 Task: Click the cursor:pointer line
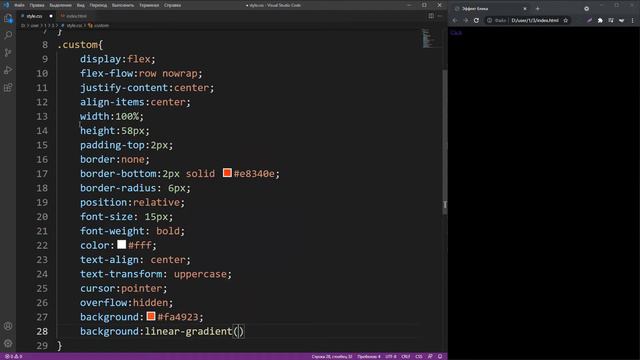click(123, 288)
